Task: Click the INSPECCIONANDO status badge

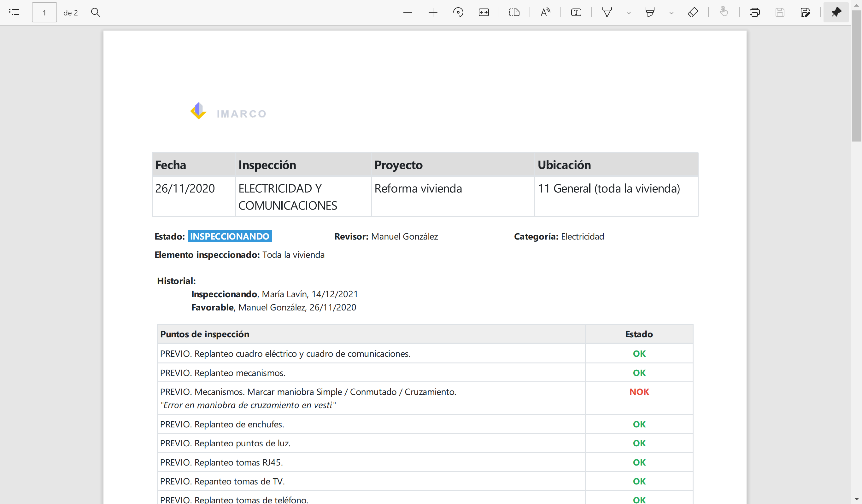Action: tap(230, 236)
